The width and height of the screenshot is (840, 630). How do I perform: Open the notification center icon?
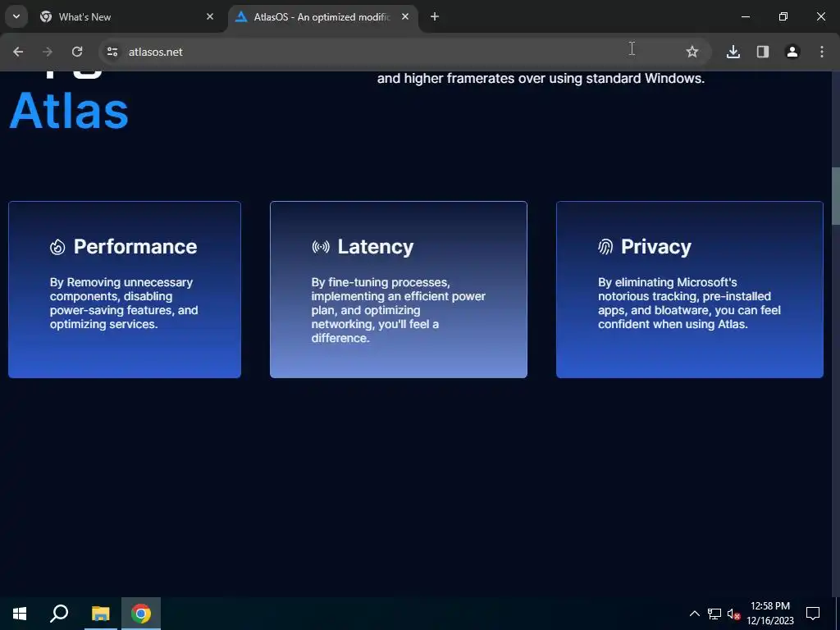click(x=813, y=614)
